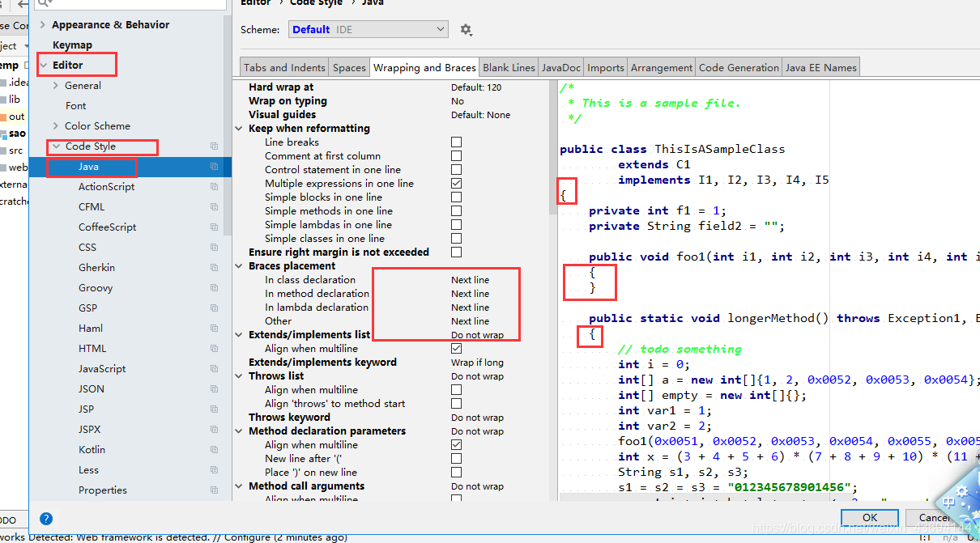Viewport: 980px width, 543px height.
Task: Click copy icon beside Groovy
Action: point(214,288)
